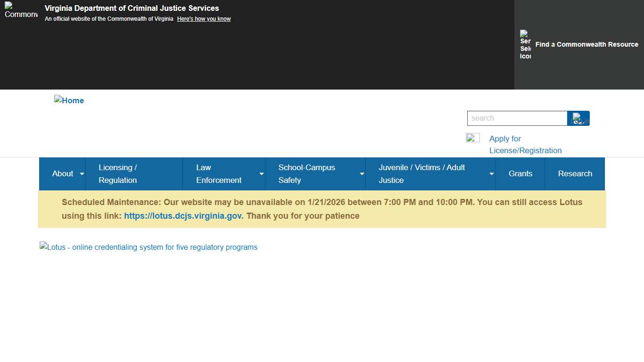Expand the About dropdown arrow
The image size is (644, 362).
tap(82, 174)
